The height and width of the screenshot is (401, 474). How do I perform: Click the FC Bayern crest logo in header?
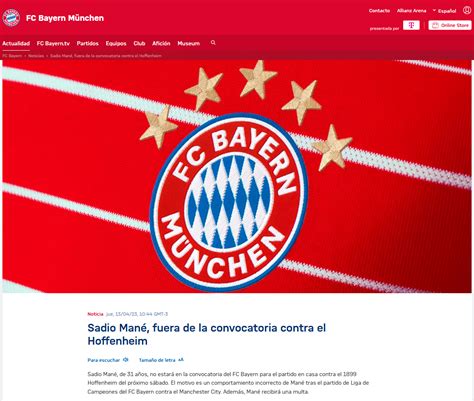(11, 18)
